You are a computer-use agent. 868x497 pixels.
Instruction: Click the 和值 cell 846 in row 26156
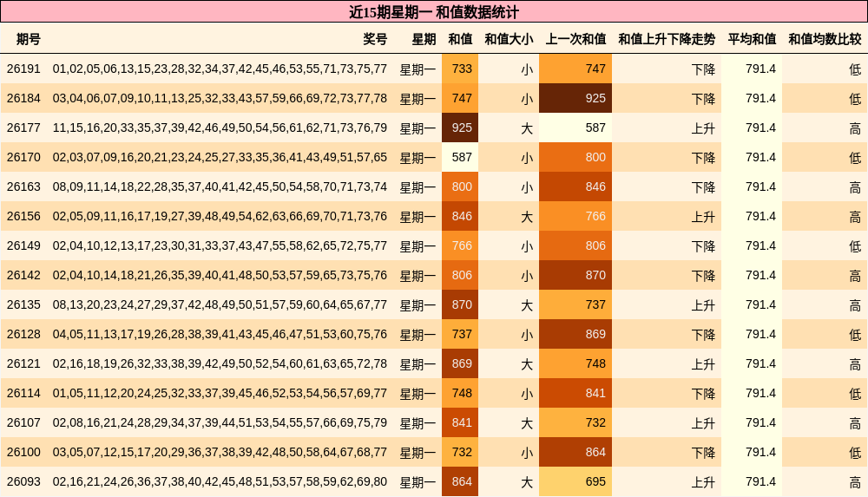point(460,216)
